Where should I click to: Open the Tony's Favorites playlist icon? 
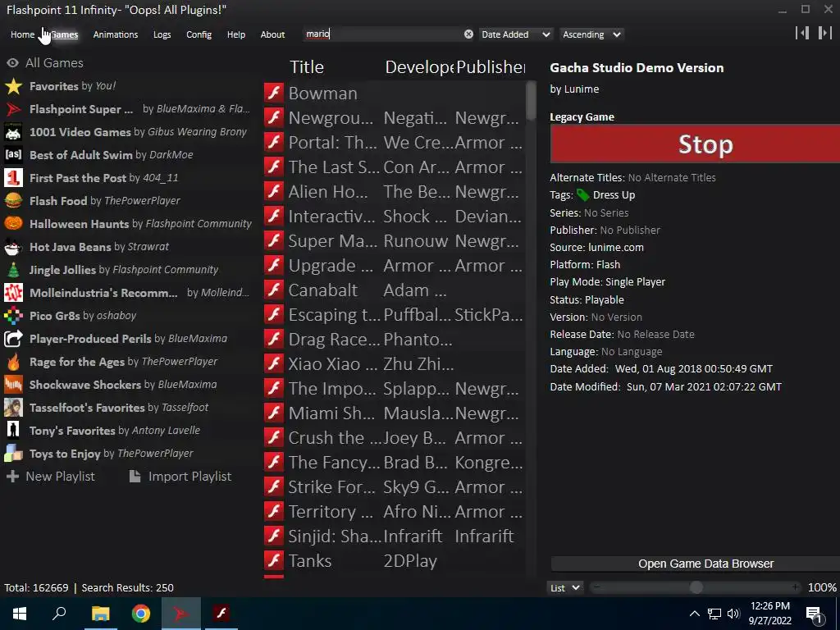point(13,431)
